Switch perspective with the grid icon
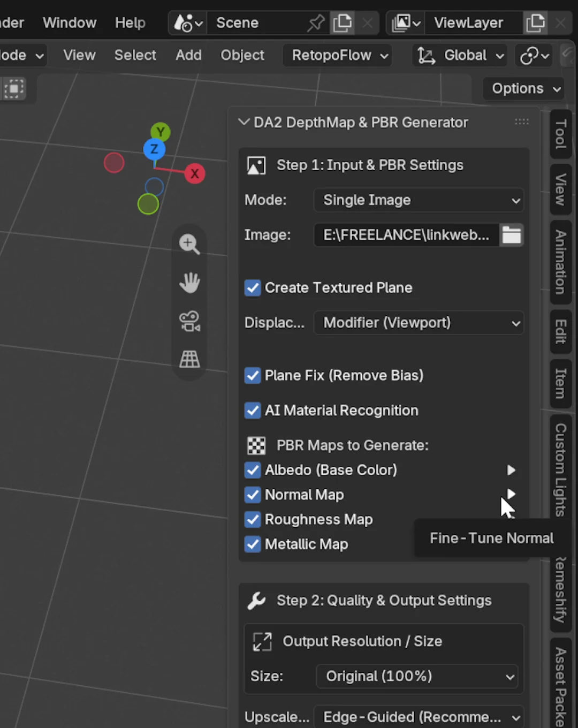 189,359
